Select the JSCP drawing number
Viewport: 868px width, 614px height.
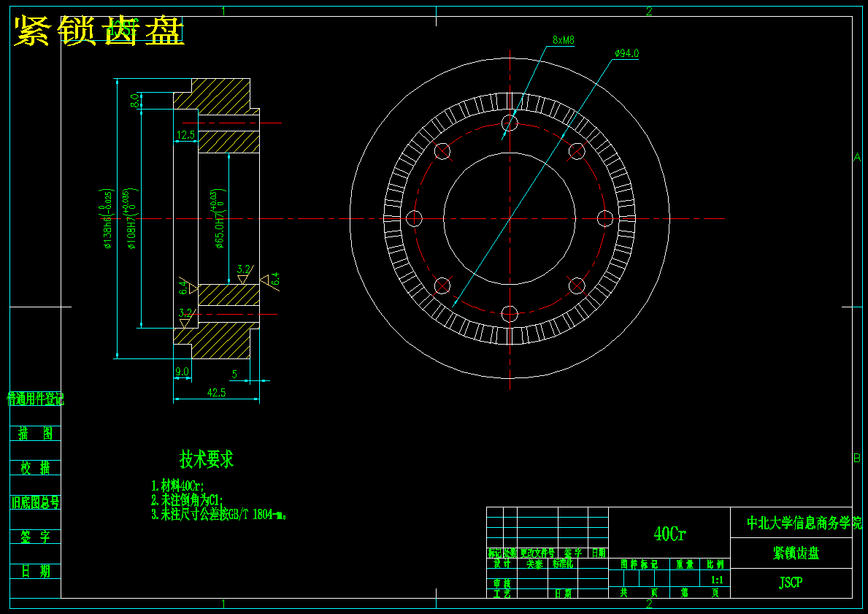791,583
